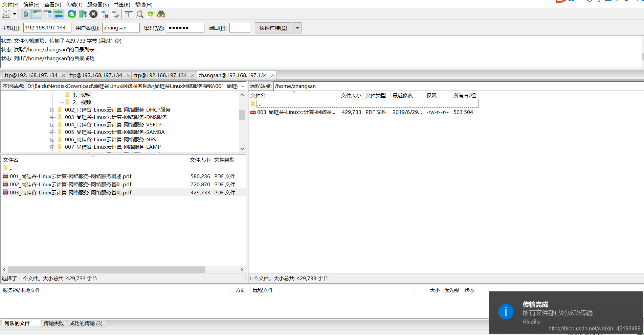The height and width of the screenshot is (335, 644).
Task: Open the 编辑(E) menu
Action: 31,4
